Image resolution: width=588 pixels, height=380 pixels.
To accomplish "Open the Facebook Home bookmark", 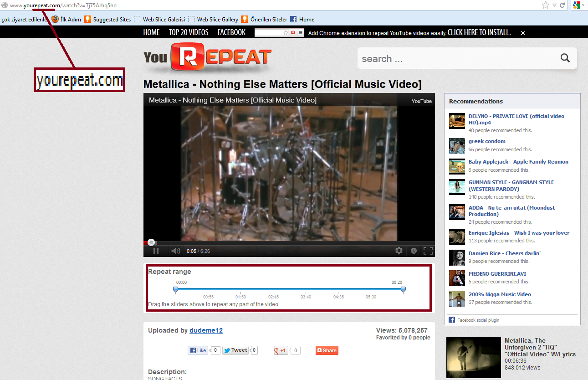I will [x=302, y=20].
